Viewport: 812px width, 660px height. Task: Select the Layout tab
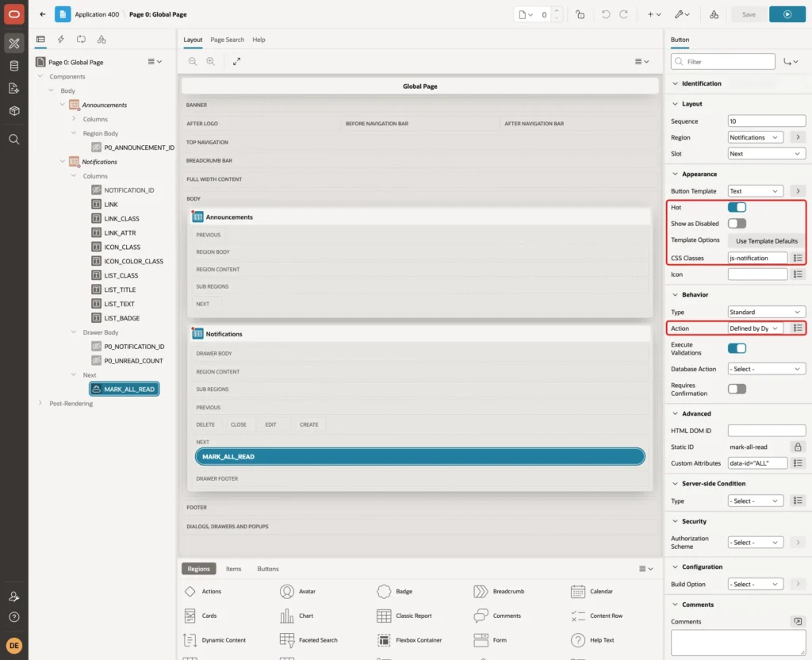(x=193, y=40)
